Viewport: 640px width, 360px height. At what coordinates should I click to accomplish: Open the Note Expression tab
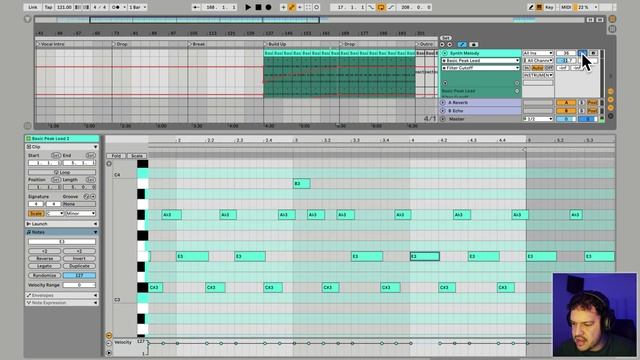tap(62, 303)
